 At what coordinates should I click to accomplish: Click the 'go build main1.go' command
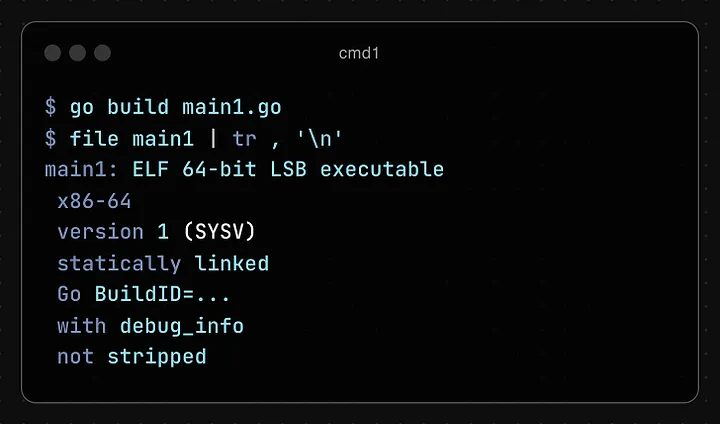pos(175,107)
